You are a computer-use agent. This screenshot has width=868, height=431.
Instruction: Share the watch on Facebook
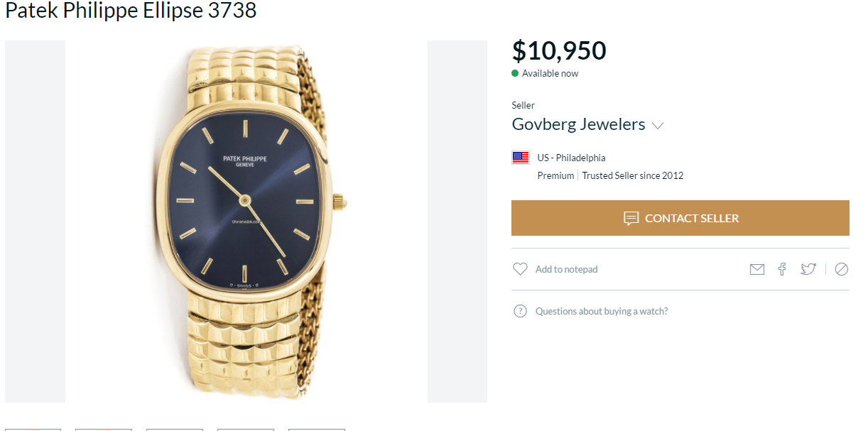(782, 269)
